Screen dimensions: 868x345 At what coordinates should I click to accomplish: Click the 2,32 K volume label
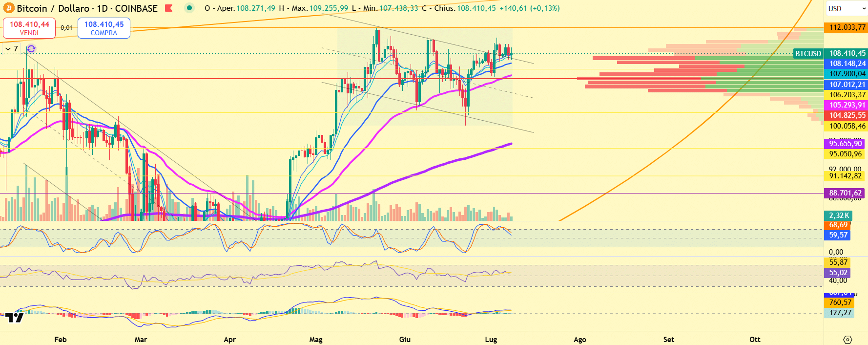coord(838,216)
